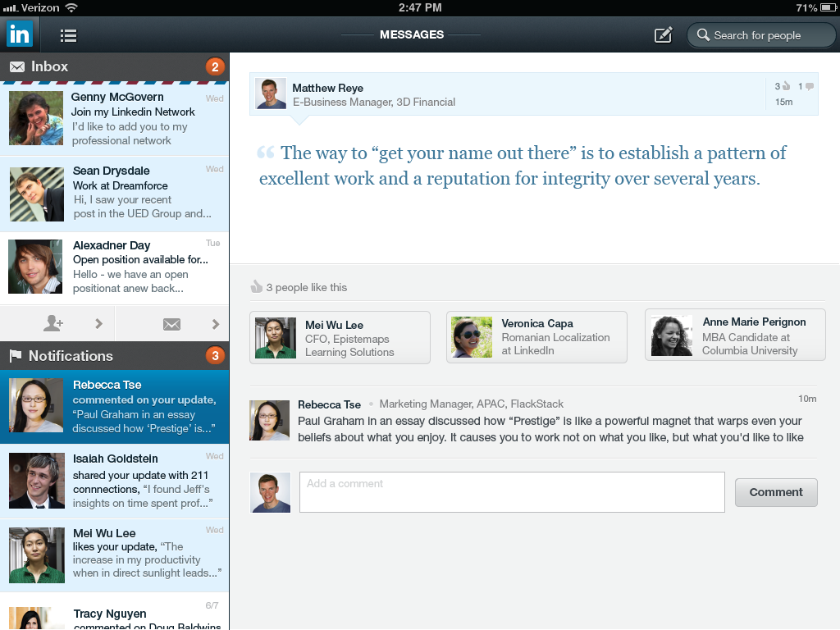Screen dimensions: 840x630
Task: Focus the Search for people field
Action: 761,35
